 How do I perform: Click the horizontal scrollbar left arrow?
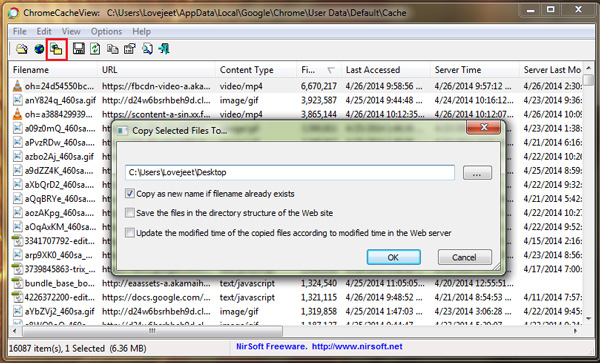[15, 330]
